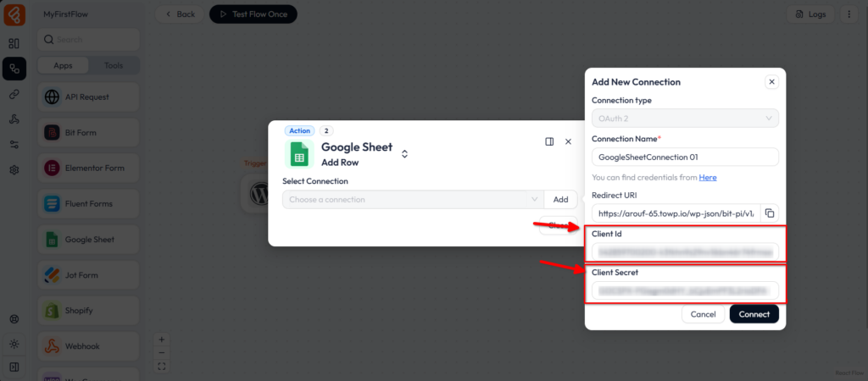Expand the Add Row action selector chevrons
868x381 pixels.
click(x=404, y=154)
